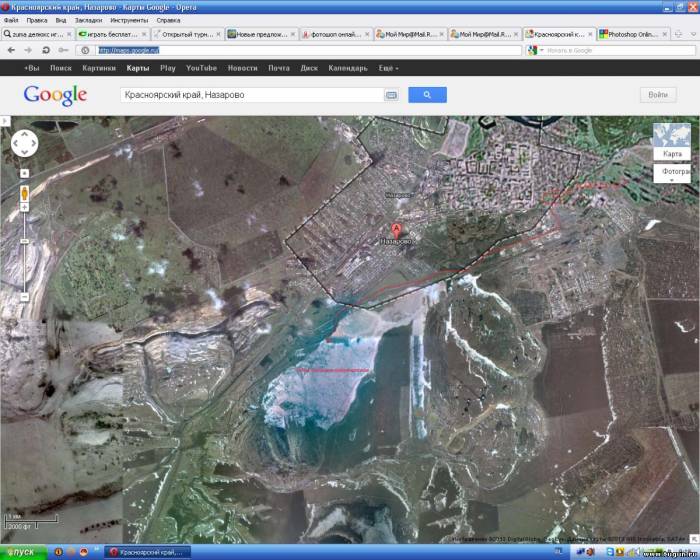Click the blue Google Maps search button

tap(427, 95)
